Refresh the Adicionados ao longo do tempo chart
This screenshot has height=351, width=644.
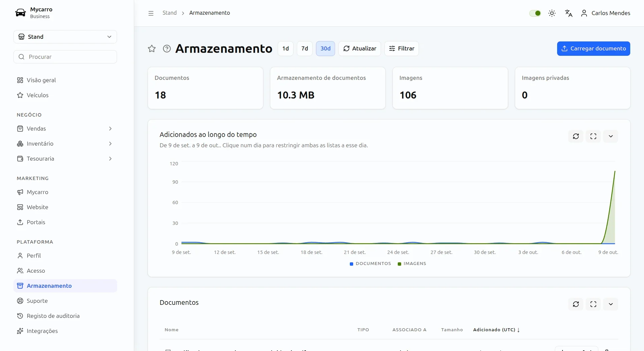pos(576,136)
